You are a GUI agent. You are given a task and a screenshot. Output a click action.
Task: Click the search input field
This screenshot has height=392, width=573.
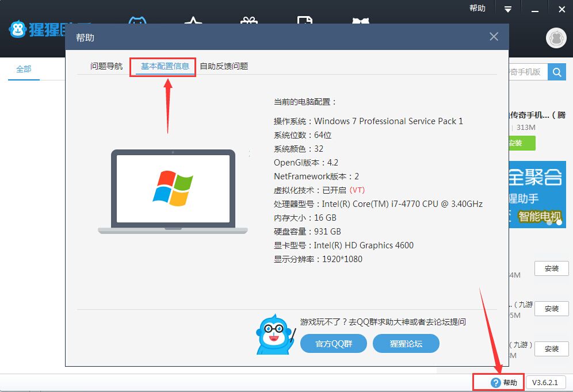528,72
